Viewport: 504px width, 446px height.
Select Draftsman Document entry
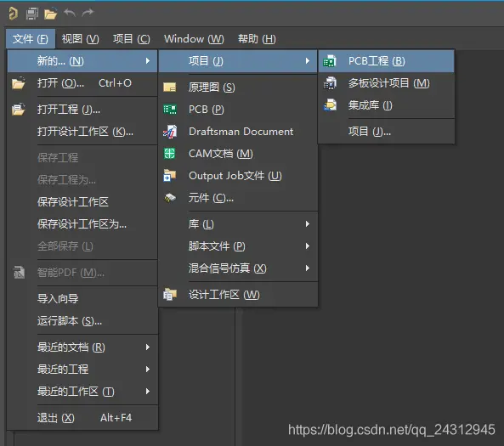[x=238, y=132]
